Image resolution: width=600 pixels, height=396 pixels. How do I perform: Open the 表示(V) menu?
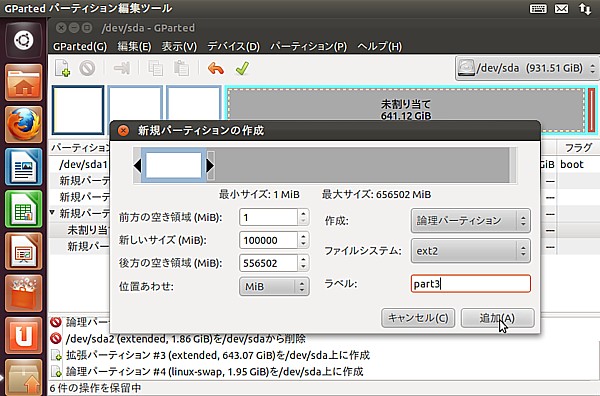(179, 46)
